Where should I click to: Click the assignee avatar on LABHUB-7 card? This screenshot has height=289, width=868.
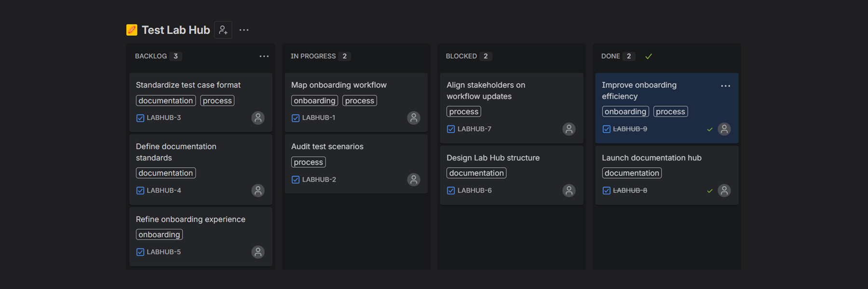[x=569, y=129]
